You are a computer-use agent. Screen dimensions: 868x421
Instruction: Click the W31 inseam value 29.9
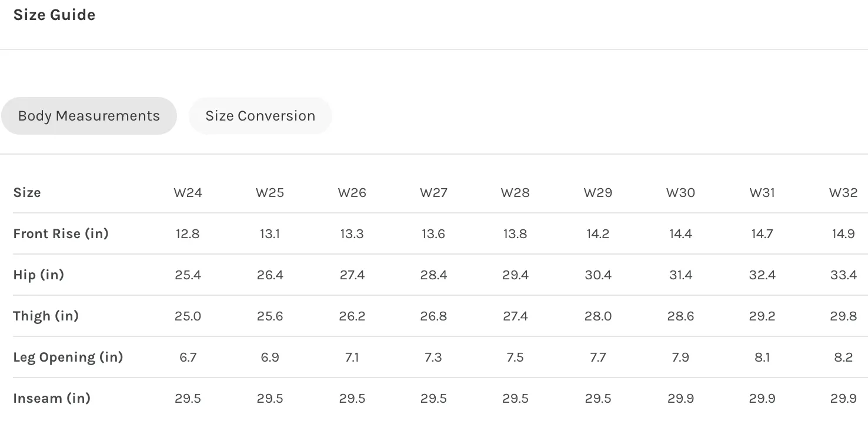pos(762,399)
